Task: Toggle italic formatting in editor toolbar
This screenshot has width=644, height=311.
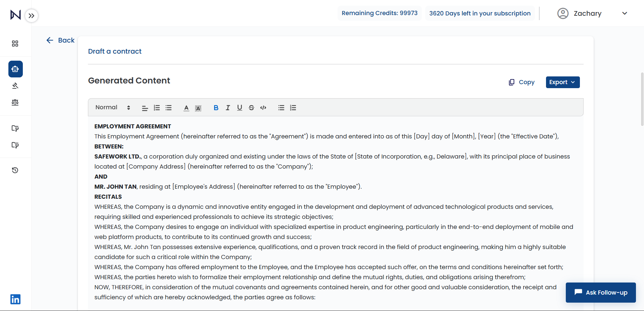Action: tap(228, 108)
